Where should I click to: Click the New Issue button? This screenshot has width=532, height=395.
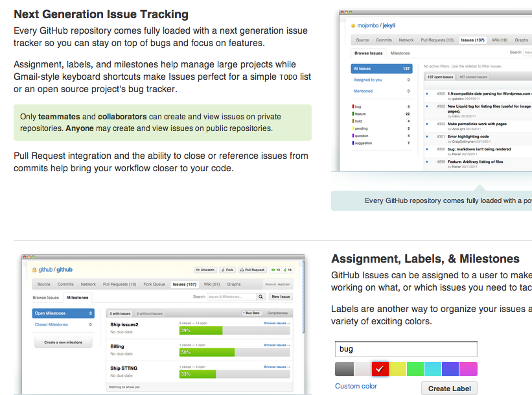point(281,297)
